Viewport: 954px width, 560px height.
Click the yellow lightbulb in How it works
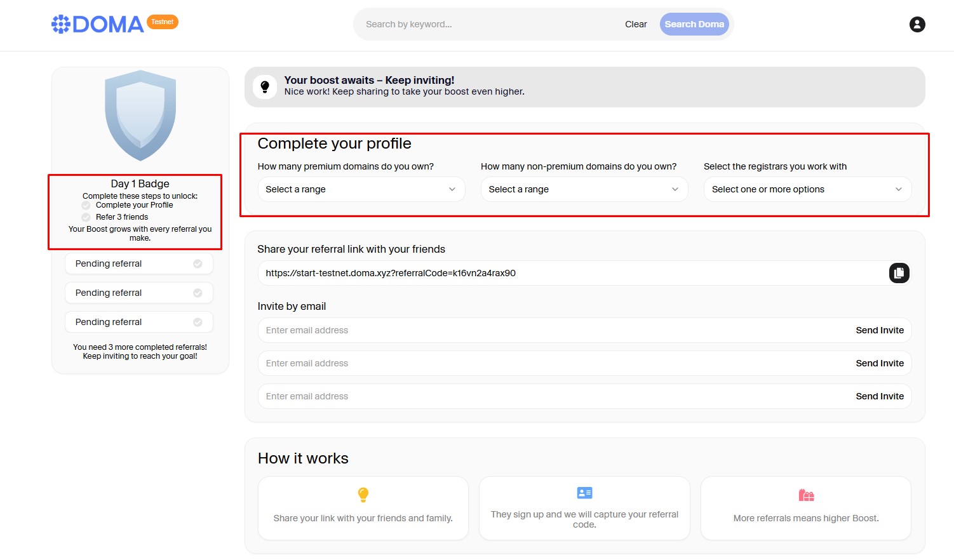[x=363, y=494]
